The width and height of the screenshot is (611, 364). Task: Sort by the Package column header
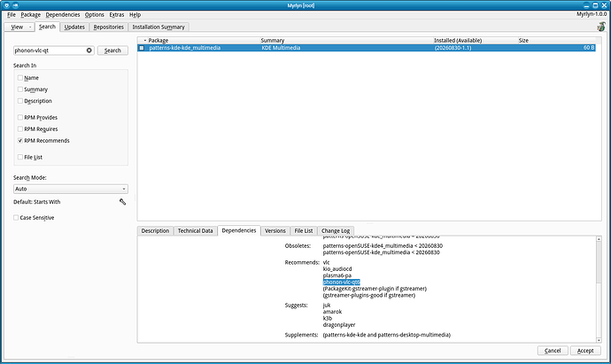pos(159,40)
